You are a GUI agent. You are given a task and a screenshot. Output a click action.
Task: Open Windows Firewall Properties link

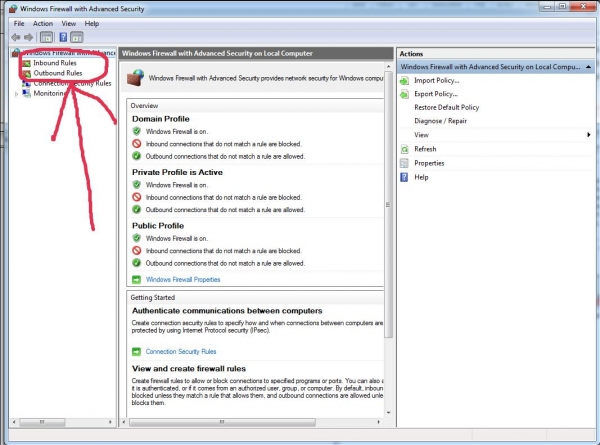[x=183, y=280]
